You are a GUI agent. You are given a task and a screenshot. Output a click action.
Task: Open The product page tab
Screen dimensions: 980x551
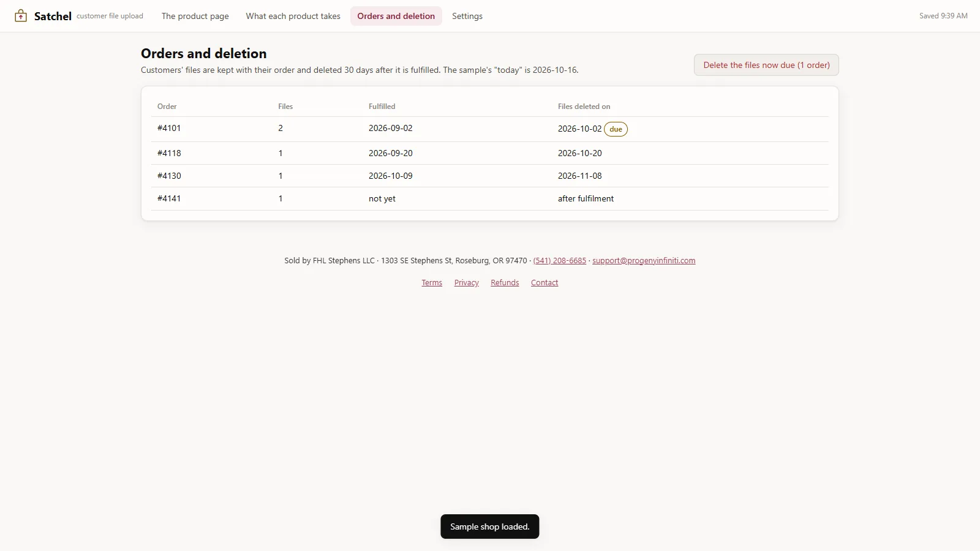[x=195, y=16]
